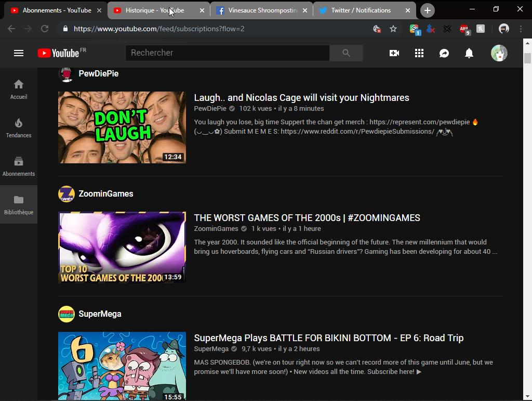This screenshot has height=401, width=532.
Task: Click the search magnifier button
Action: [346, 53]
